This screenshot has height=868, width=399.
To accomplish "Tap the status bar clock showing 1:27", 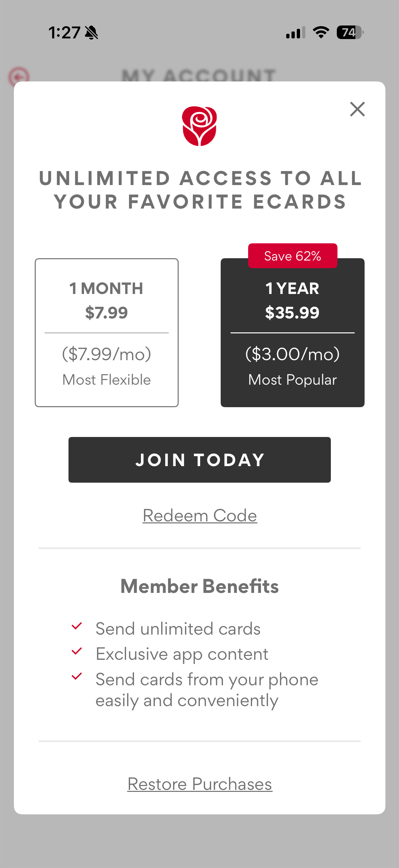I will click(64, 33).
